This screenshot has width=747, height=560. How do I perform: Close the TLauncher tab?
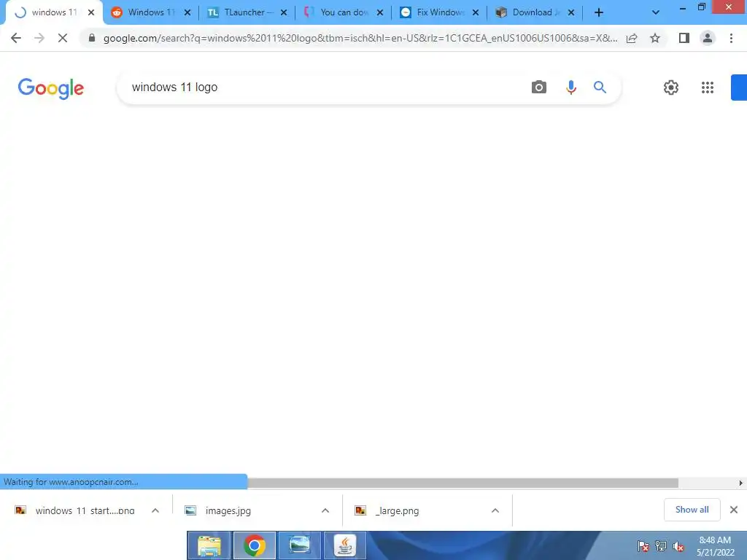(x=284, y=12)
